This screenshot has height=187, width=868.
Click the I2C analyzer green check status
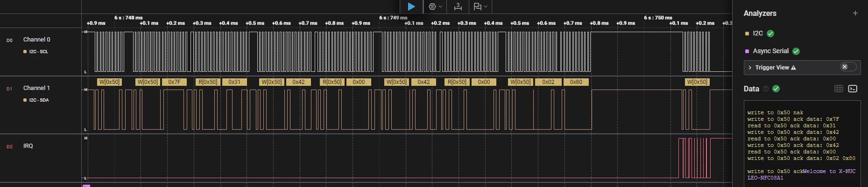point(770,33)
